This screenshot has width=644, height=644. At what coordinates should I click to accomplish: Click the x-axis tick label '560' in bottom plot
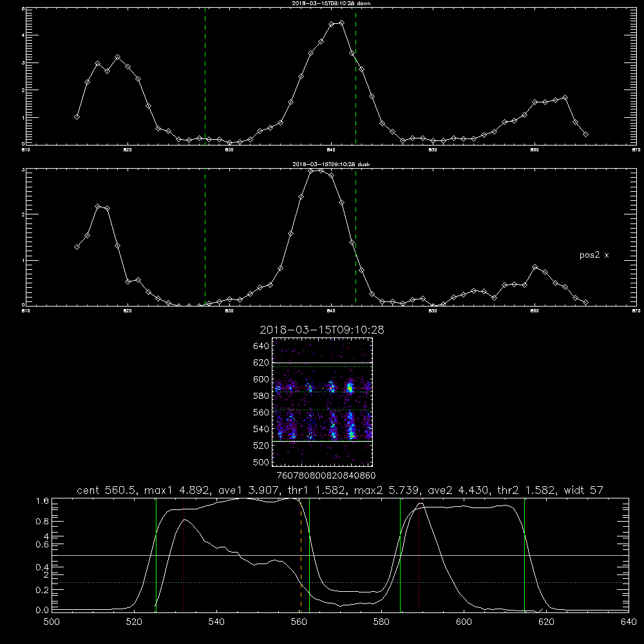coord(299,622)
